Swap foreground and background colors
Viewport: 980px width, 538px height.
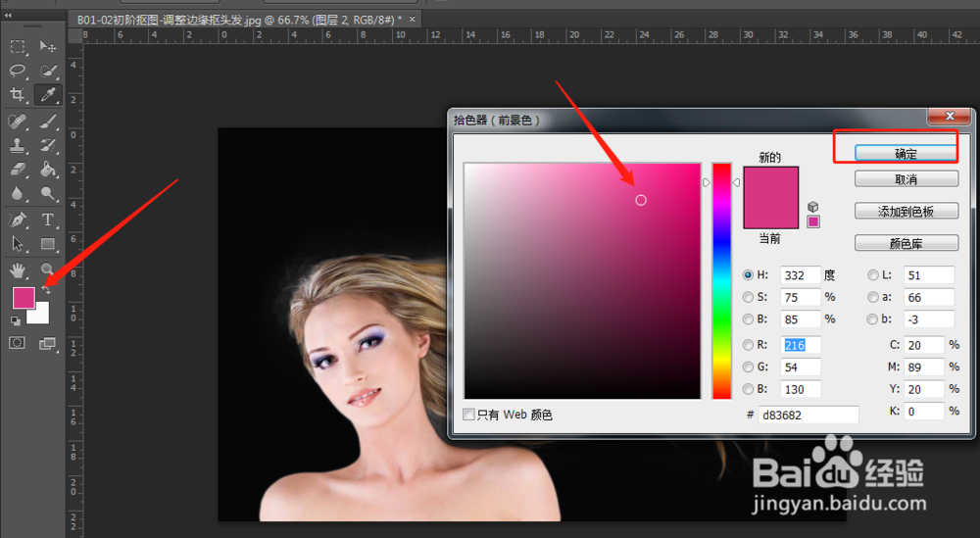(x=47, y=289)
